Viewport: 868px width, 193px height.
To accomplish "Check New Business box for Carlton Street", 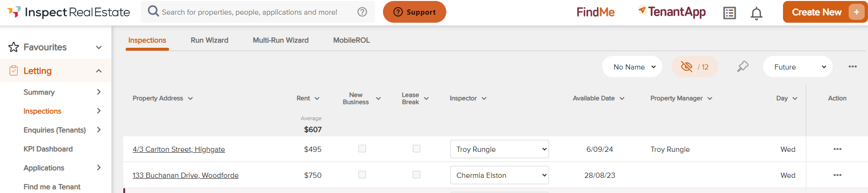I will point(362,149).
